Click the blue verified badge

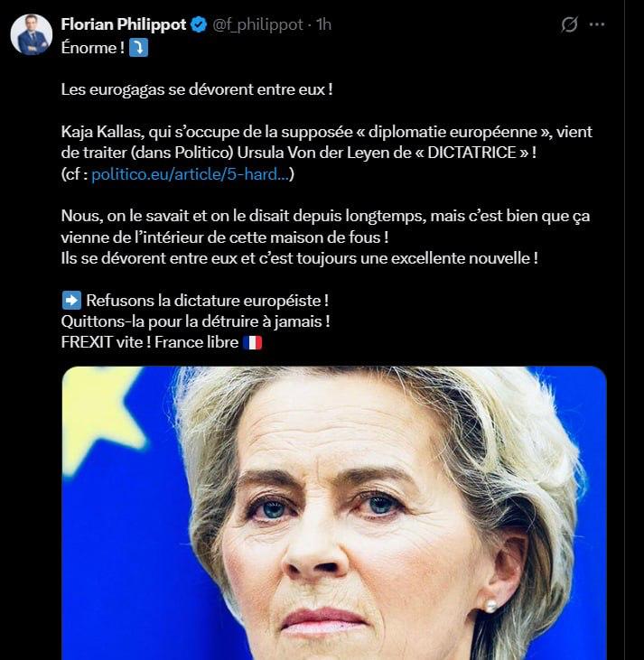(200, 25)
